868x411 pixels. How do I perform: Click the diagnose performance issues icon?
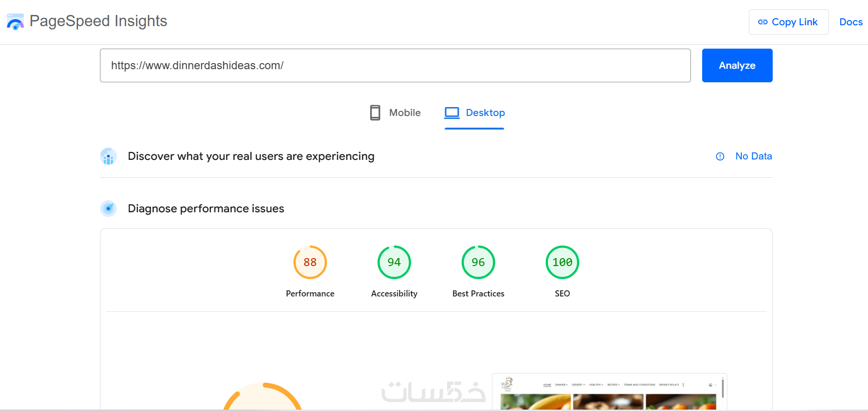[108, 209]
